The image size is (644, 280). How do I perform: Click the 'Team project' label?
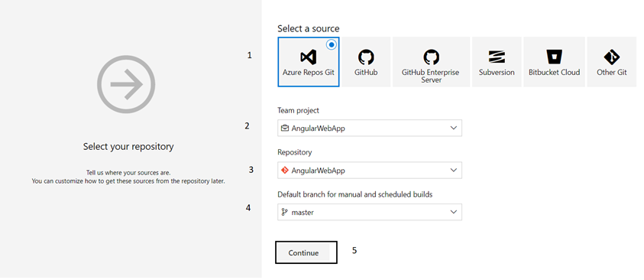pyautogui.click(x=298, y=111)
